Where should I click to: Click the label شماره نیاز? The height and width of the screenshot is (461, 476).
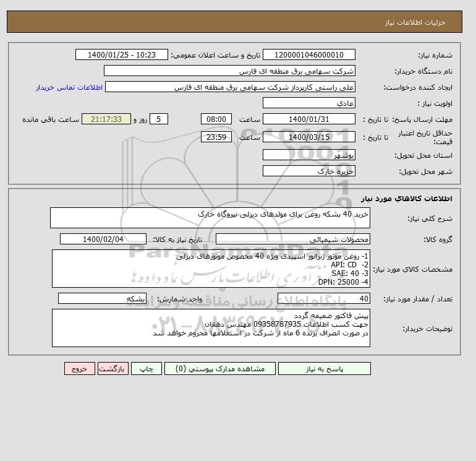[435, 55]
